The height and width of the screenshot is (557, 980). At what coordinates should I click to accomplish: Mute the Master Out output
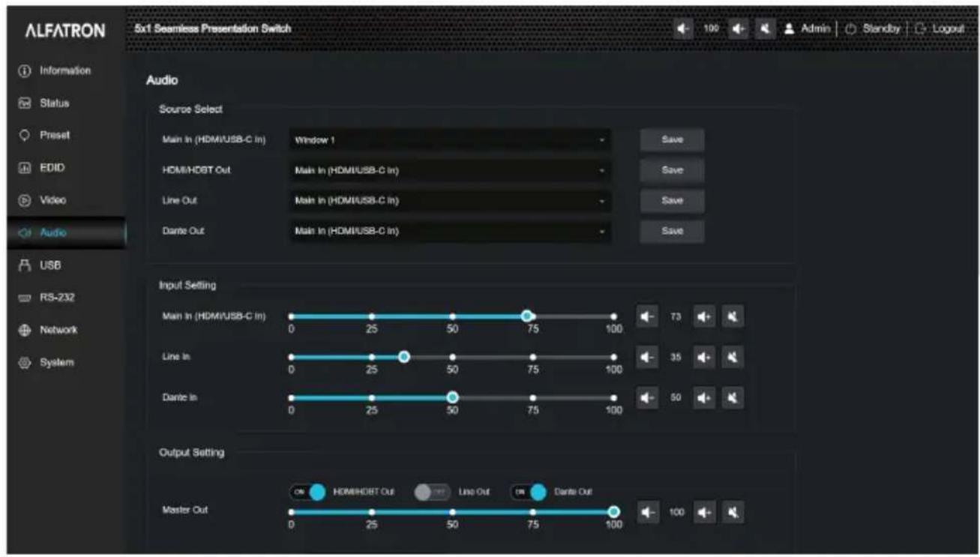tap(733, 513)
